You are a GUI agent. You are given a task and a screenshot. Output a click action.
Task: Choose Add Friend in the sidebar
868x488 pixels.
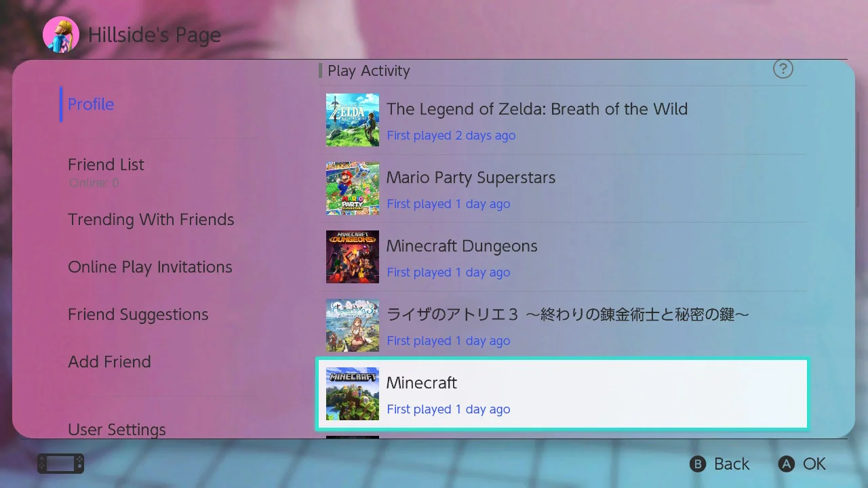click(x=109, y=362)
